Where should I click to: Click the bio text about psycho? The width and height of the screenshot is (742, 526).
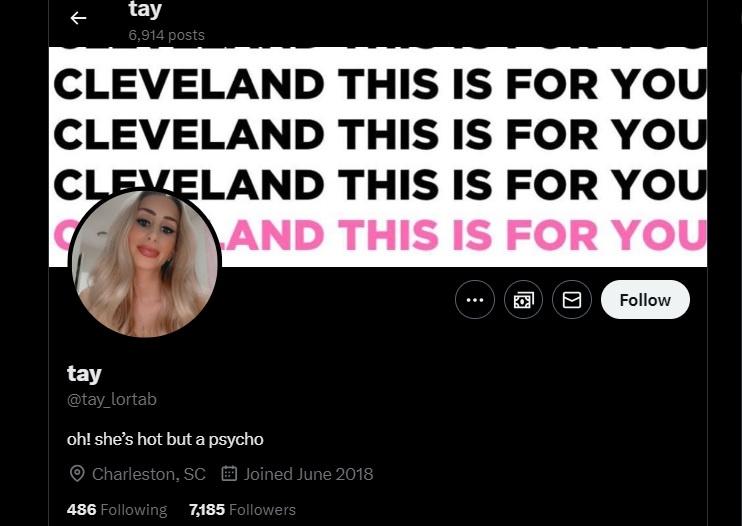(x=165, y=439)
